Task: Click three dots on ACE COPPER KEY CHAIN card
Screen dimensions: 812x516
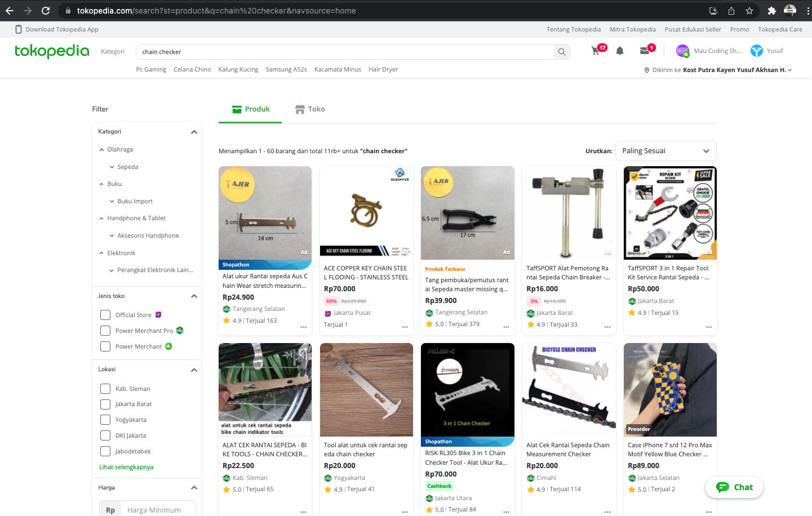Action: pos(405,327)
